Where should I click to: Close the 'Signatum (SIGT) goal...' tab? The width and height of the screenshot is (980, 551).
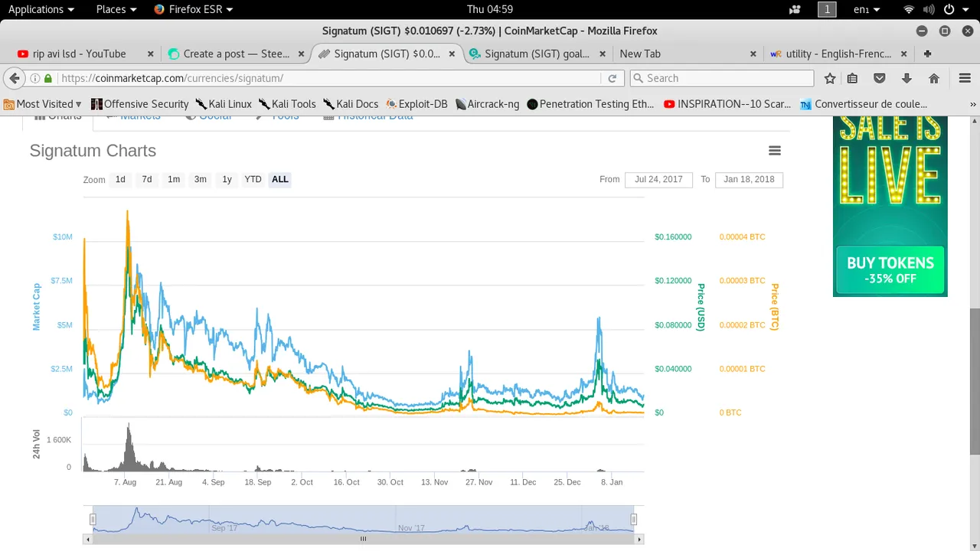pos(603,54)
